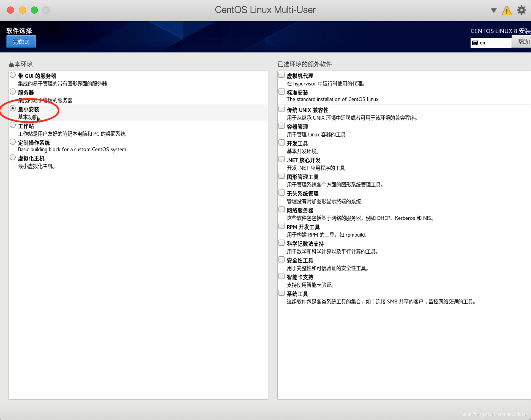Viewport: 531px width, 420px height.
Task: Click the 完成(D) button
Action: click(21, 42)
